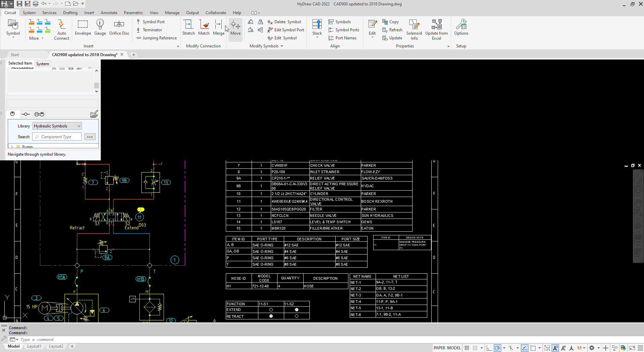This screenshot has width=644, height=352.
Task: Expand the Pump tree node
Action: (12, 147)
